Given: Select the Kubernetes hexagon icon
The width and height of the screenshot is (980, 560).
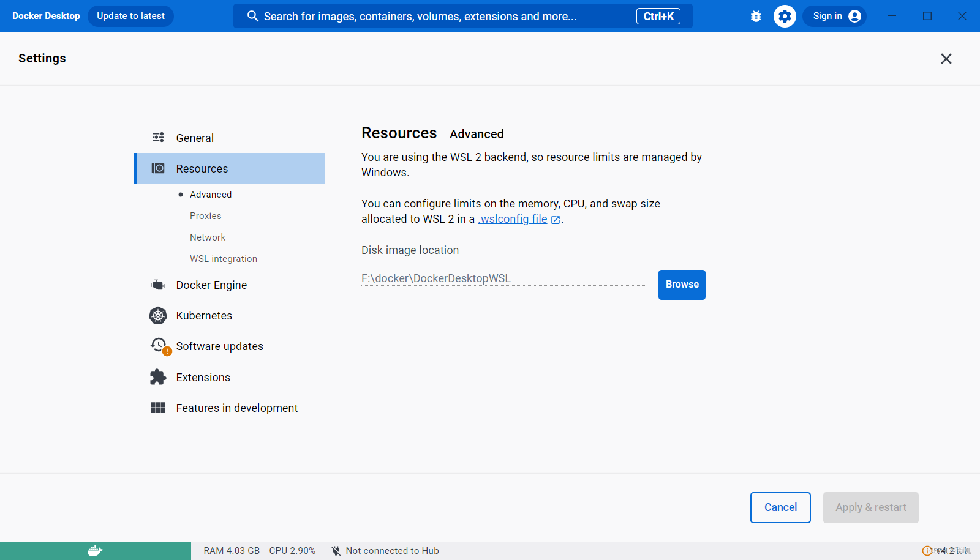Looking at the screenshot, I should [x=158, y=315].
